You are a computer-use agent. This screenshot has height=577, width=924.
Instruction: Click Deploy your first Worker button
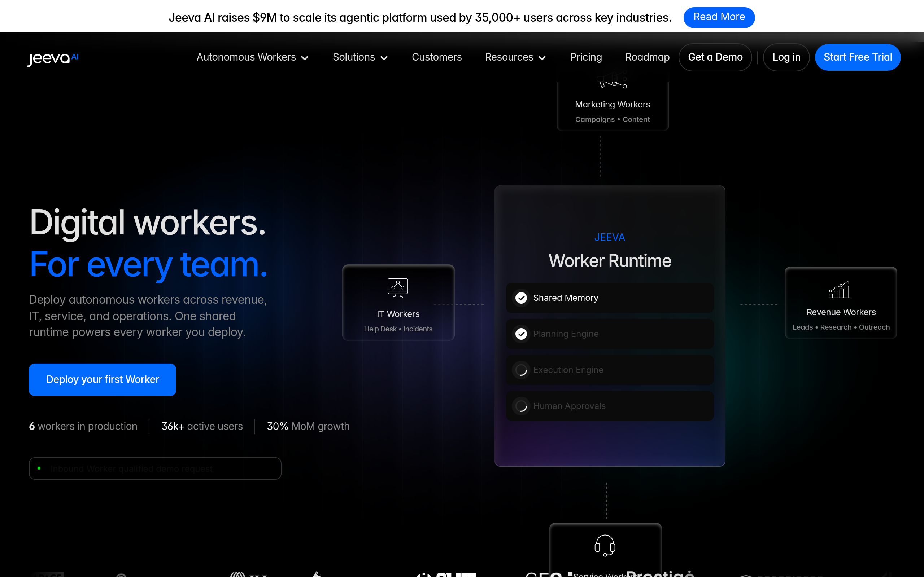[103, 379]
